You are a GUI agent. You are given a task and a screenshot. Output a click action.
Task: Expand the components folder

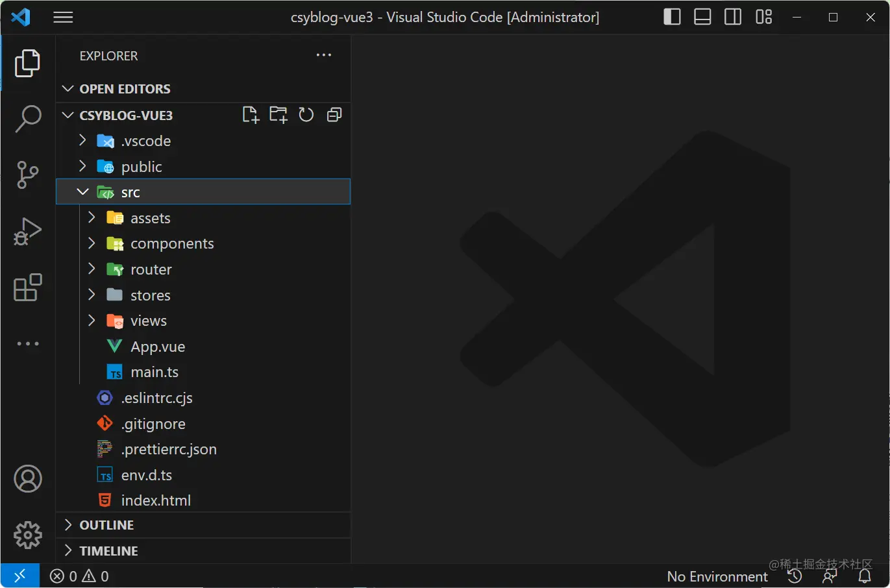[x=92, y=243]
